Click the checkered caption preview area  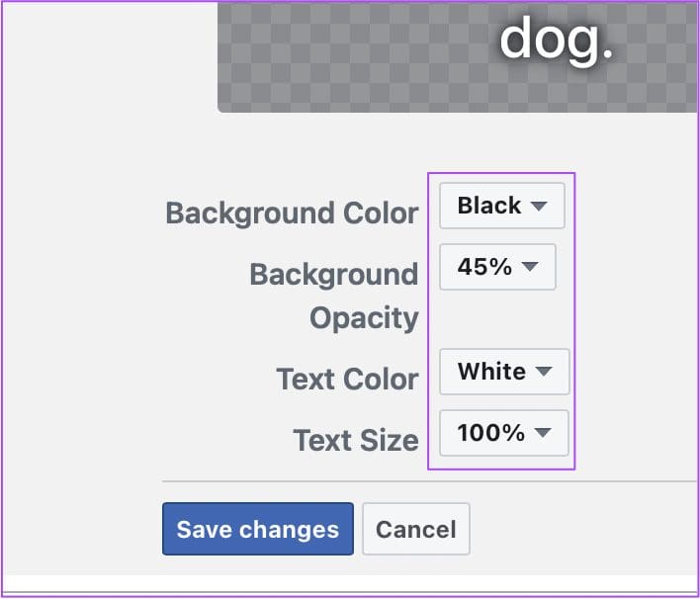tap(458, 57)
